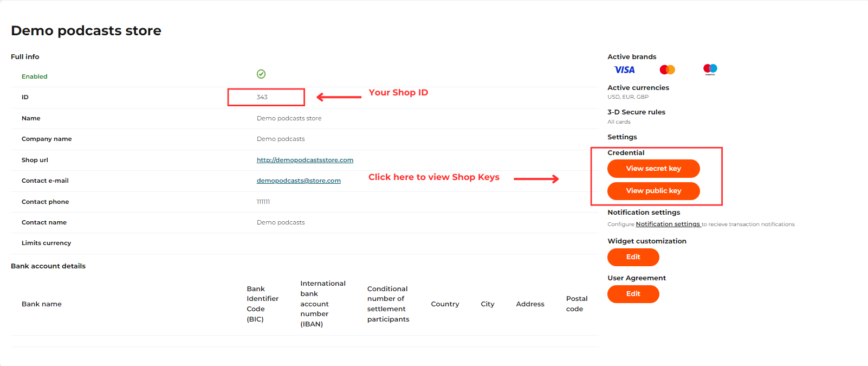This screenshot has height=366, width=868.
Task: Click the Bank account details heading
Action: click(x=48, y=266)
